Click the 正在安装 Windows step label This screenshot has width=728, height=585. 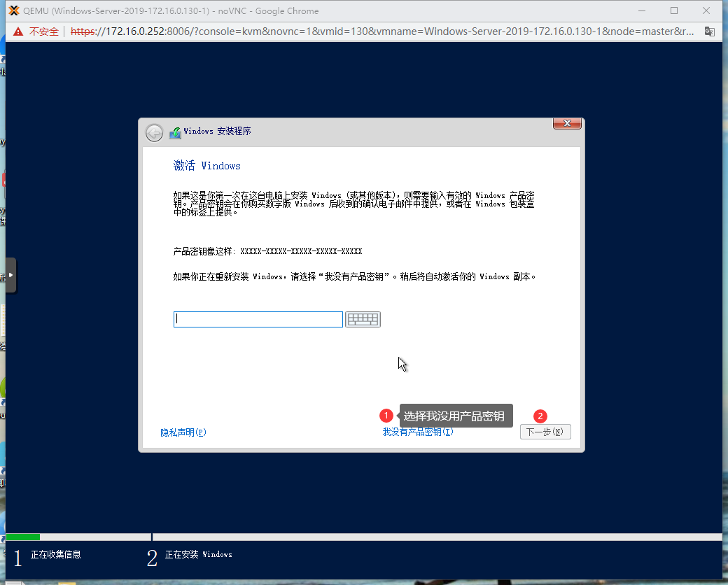199,554
